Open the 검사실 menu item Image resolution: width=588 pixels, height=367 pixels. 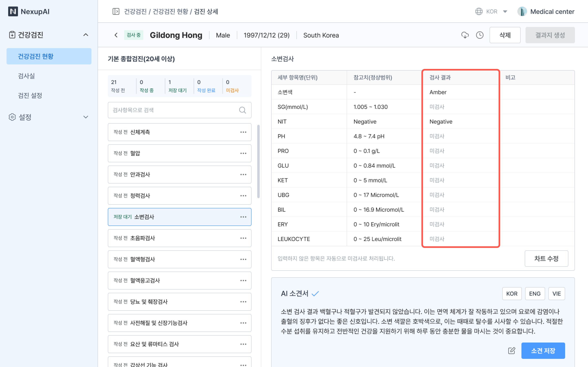(x=27, y=76)
